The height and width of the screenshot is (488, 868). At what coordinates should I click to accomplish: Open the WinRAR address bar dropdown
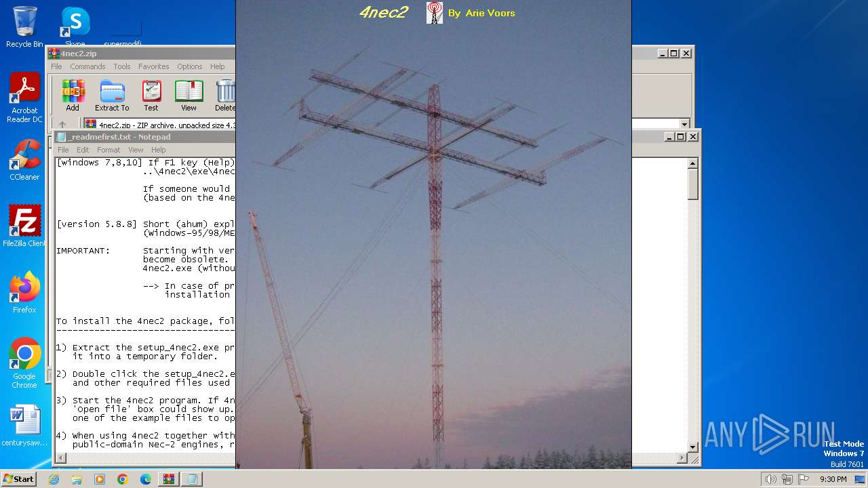click(684, 125)
